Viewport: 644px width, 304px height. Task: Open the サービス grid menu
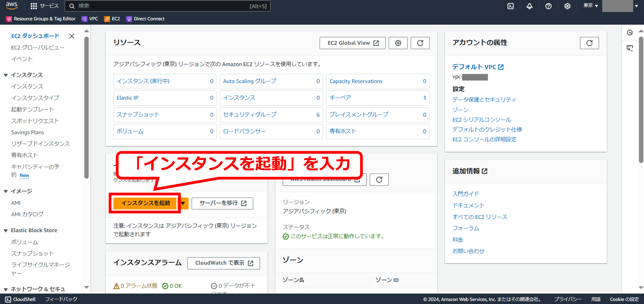pos(44,6)
